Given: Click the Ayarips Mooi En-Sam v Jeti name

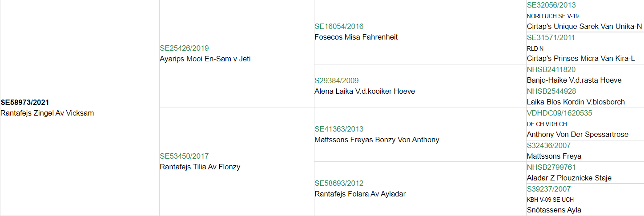Looking at the screenshot, I should tap(205, 59).
